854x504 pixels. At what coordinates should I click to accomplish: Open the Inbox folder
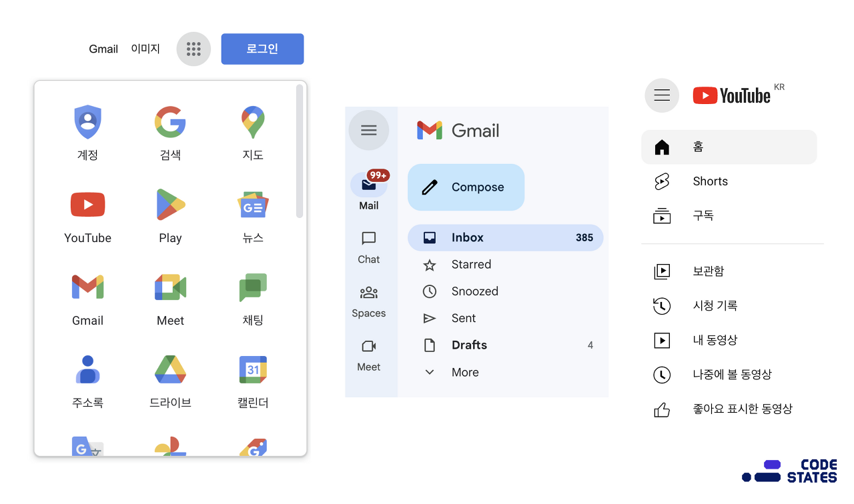505,237
